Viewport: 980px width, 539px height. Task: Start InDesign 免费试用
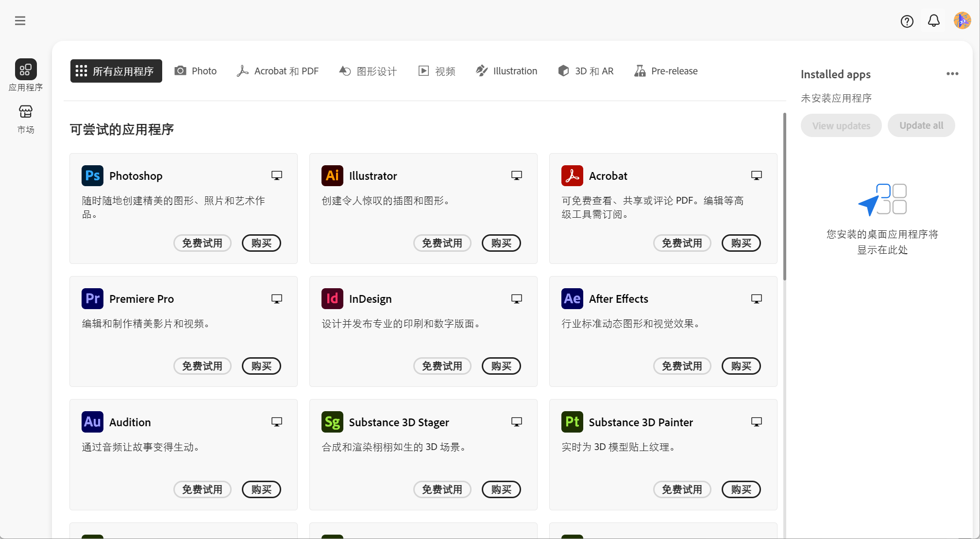[442, 366]
